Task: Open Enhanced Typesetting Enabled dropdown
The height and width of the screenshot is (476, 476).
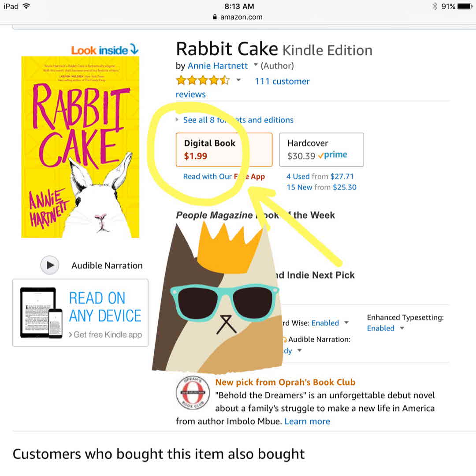Action: [402, 328]
